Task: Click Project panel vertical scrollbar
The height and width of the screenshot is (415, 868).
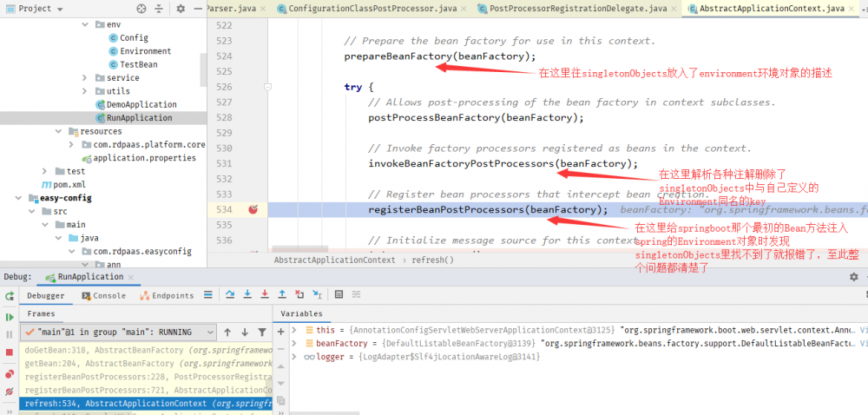Action: tap(203, 69)
